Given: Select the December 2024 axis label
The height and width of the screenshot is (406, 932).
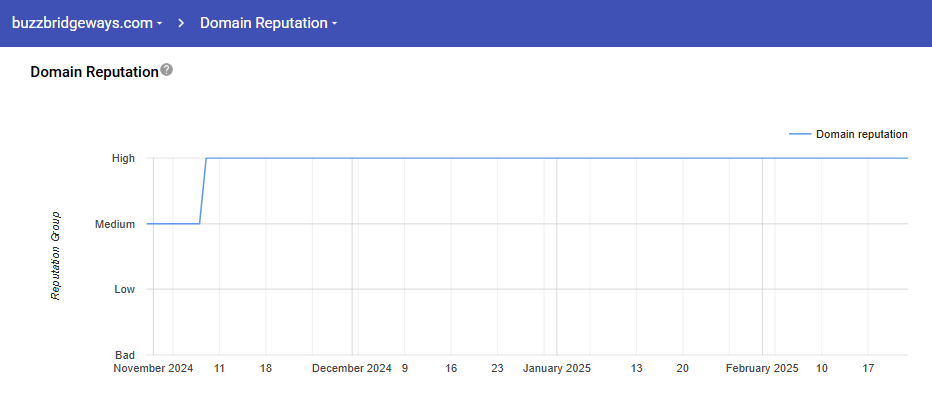Looking at the screenshot, I should coord(351,369).
